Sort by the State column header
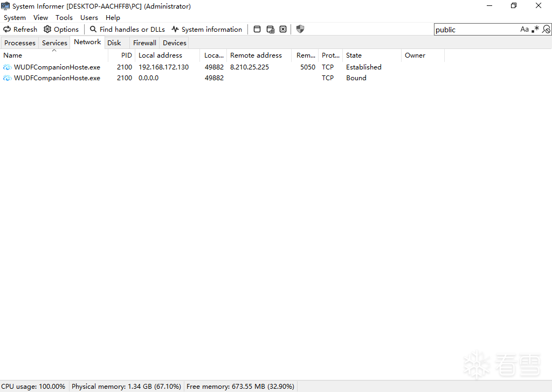This screenshot has height=392, width=552. click(354, 55)
